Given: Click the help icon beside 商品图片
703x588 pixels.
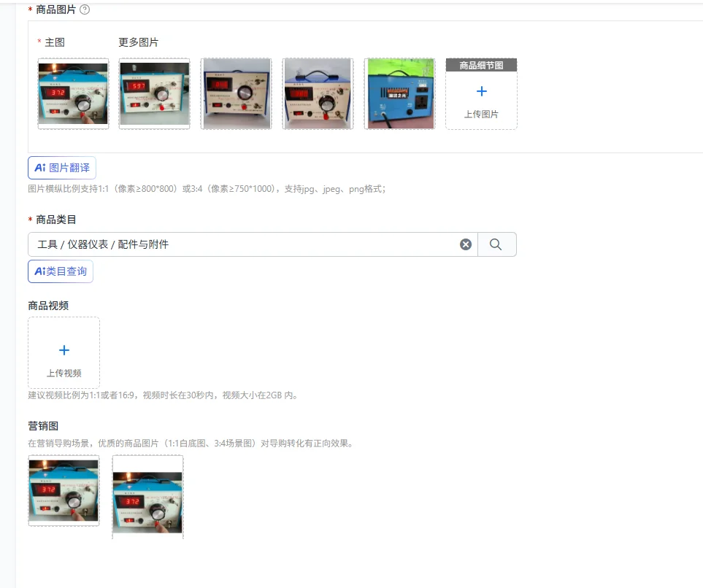Looking at the screenshot, I should point(84,9).
